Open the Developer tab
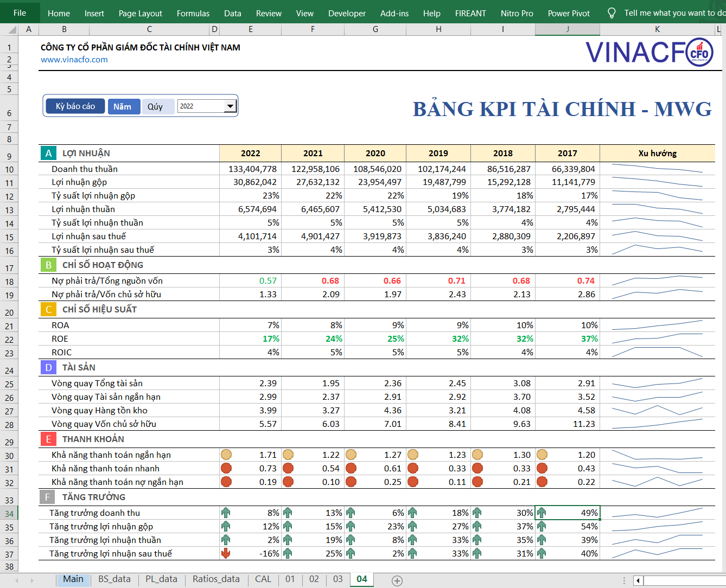The image size is (726, 588). (x=347, y=13)
